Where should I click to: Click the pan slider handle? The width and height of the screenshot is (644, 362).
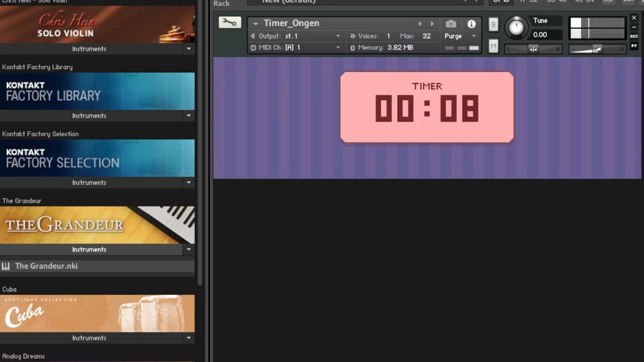533,49
